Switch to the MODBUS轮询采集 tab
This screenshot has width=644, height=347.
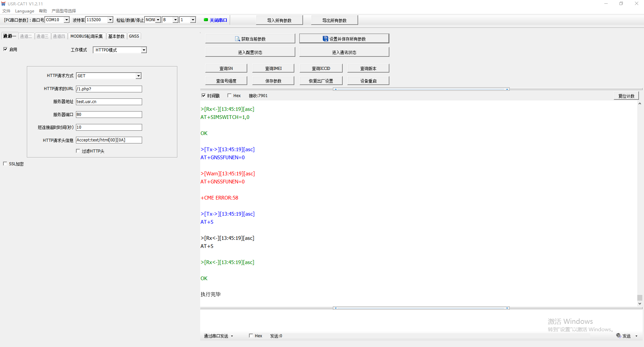click(x=87, y=36)
